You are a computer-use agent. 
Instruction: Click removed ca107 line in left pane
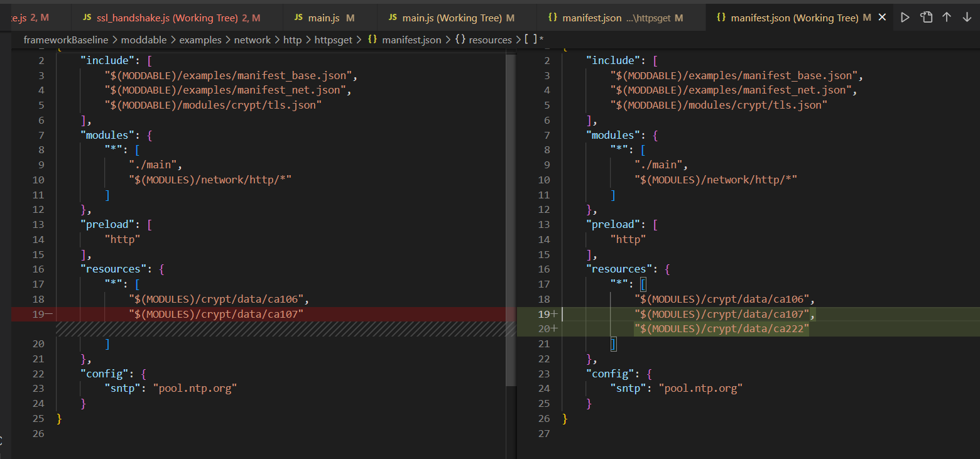[216, 314]
